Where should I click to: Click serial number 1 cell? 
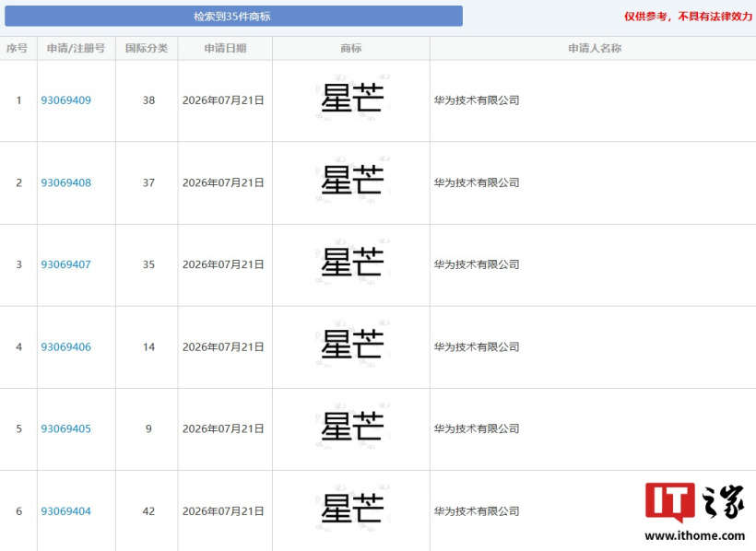tap(18, 100)
